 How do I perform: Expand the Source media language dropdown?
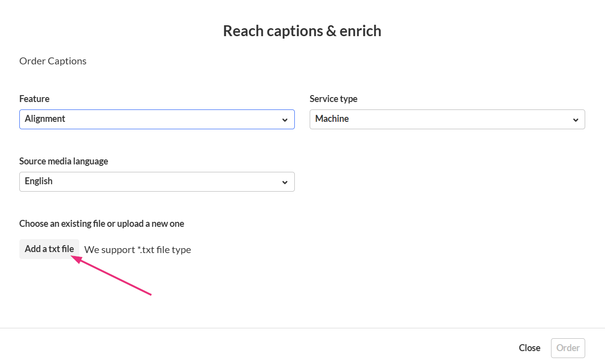click(157, 182)
